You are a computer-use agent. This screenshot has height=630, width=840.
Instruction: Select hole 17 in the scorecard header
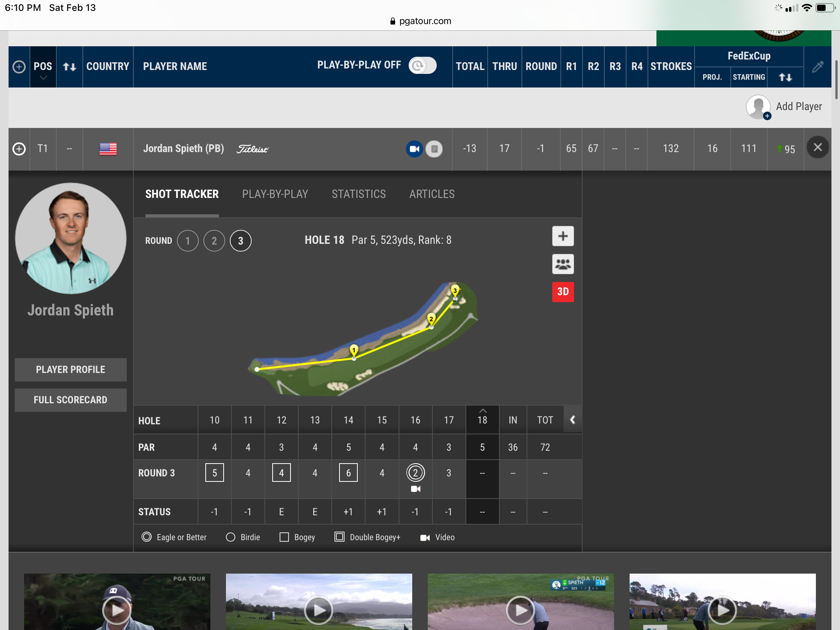coord(449,420)
